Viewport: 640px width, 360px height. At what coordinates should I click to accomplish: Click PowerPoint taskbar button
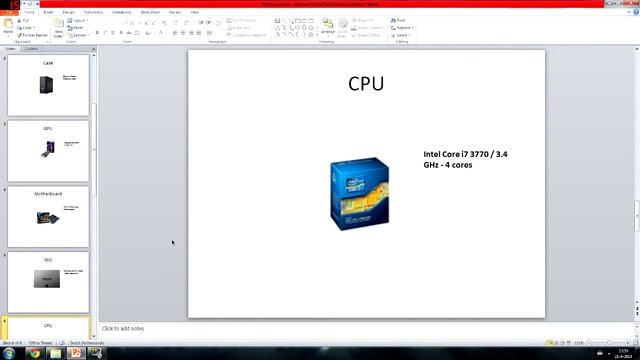point(76,353)
